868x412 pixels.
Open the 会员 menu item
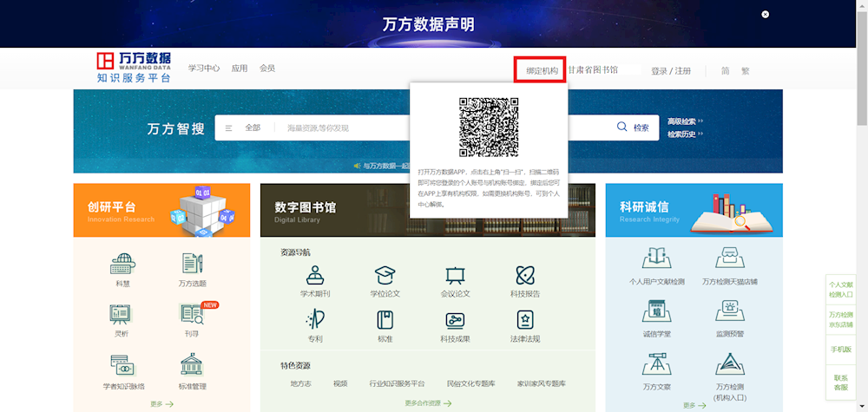tap(267, 69)
